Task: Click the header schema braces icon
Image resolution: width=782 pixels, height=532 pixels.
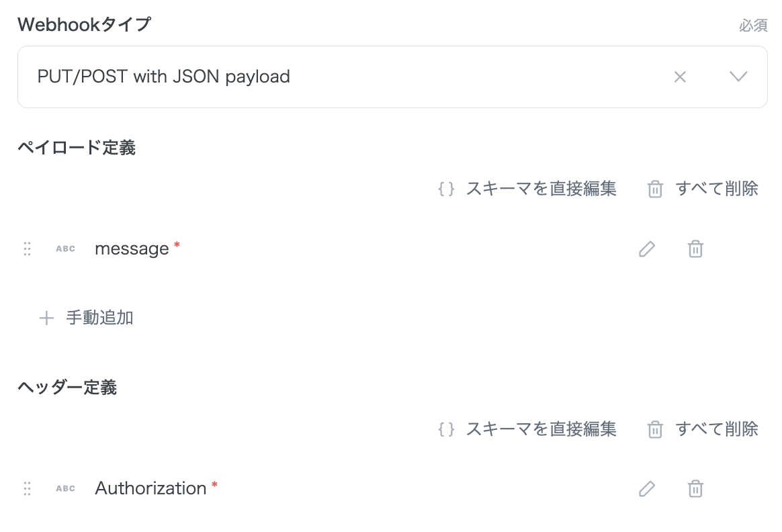Action: 446,429
